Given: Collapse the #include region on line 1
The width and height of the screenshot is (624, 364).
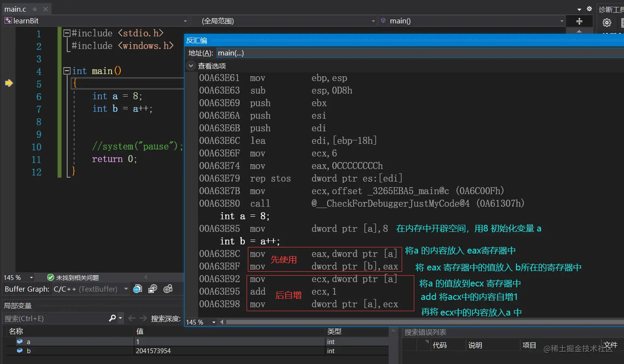Looking at the screenshot, I should pyautogui.click(x=66, y=33).
